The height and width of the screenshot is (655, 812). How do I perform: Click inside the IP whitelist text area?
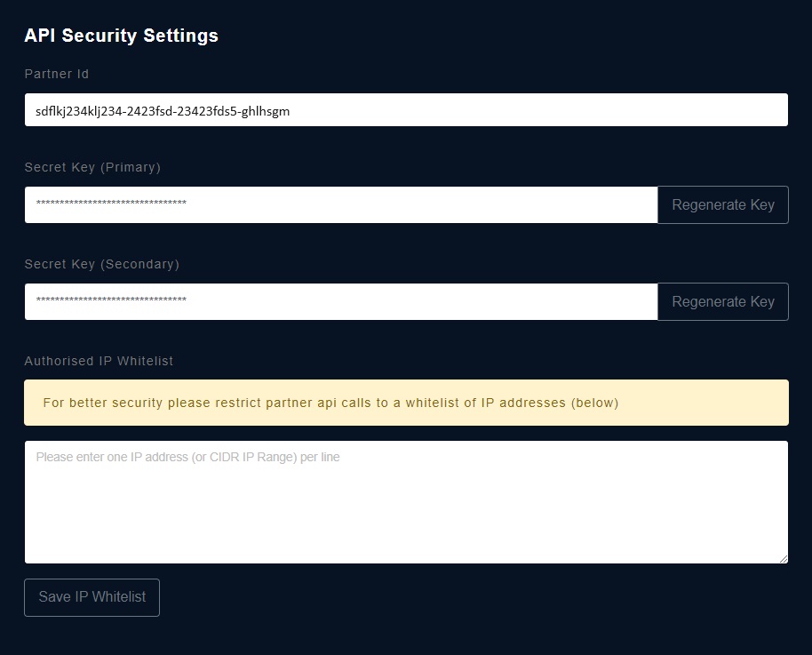pos(406,502)
